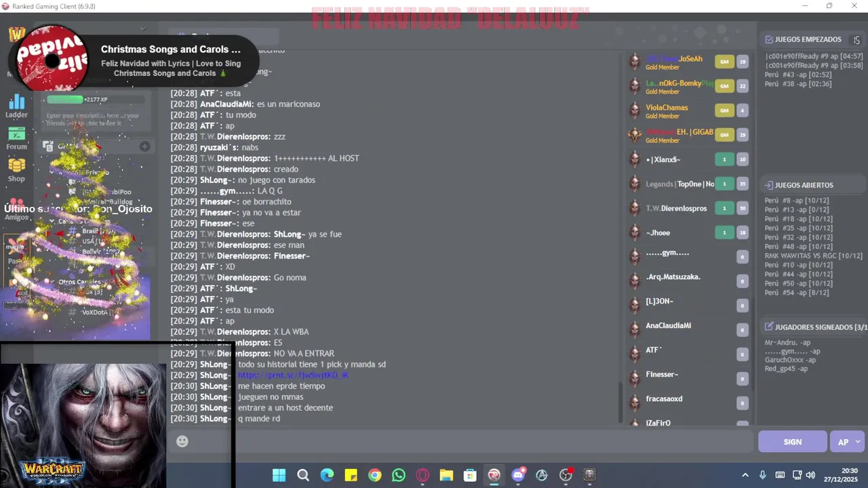Open the prnt.sc link in chat
The image size is (868, 488).
point(293,375)
